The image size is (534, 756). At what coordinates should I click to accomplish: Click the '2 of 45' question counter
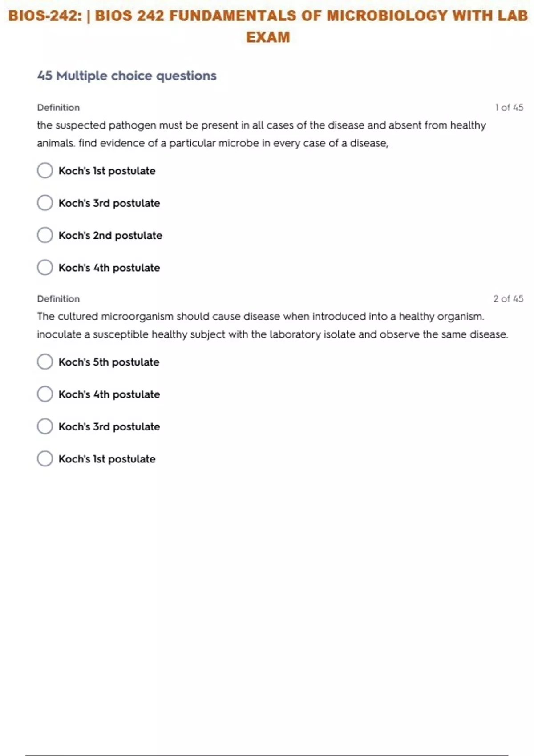pos(508,299)
